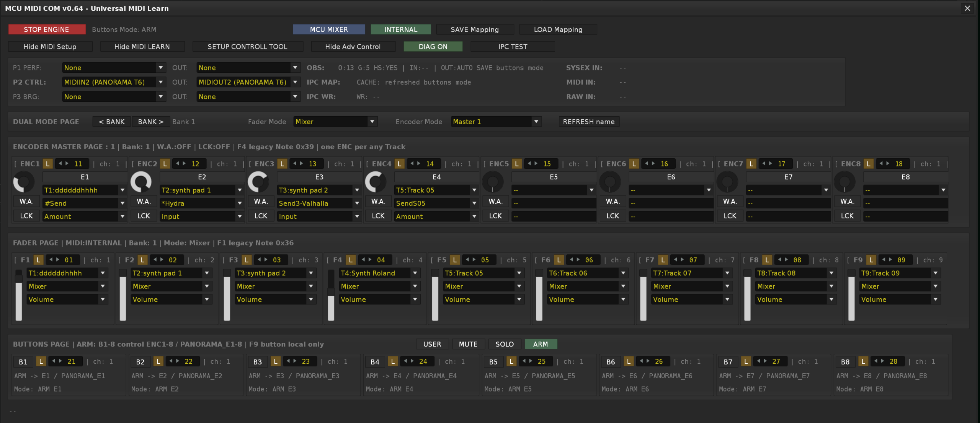Open the P2 CTRL input MIDIIN2 dropdown
The width and height of the screenshot is (980, 423).
click(x=114, y=82)
